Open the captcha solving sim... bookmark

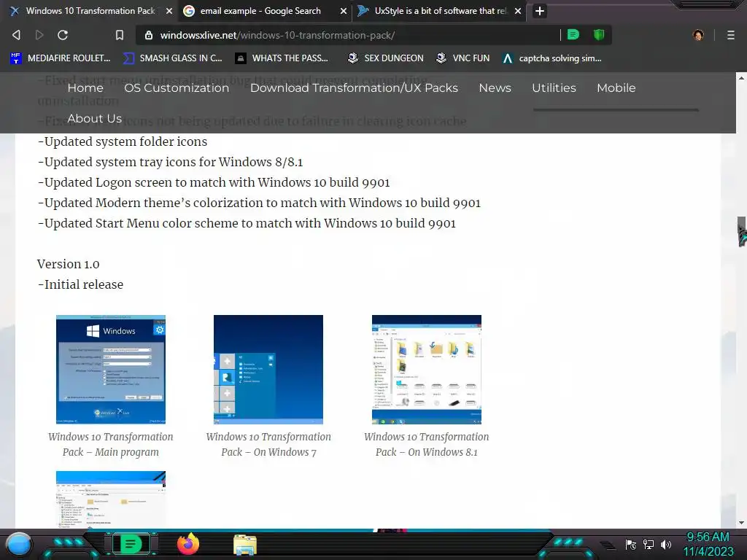pyautogui.click(x=552, y=58)
